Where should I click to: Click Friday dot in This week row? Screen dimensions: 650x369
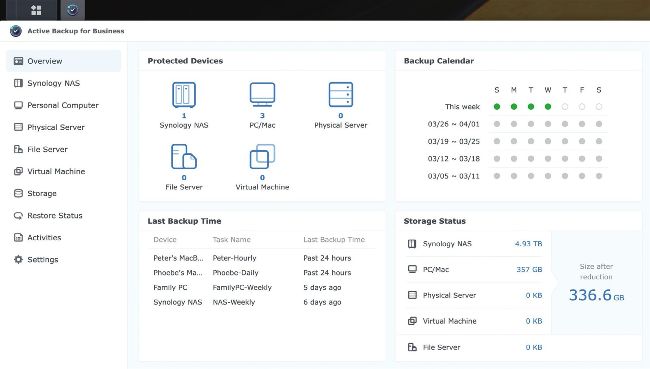(582, 107)
